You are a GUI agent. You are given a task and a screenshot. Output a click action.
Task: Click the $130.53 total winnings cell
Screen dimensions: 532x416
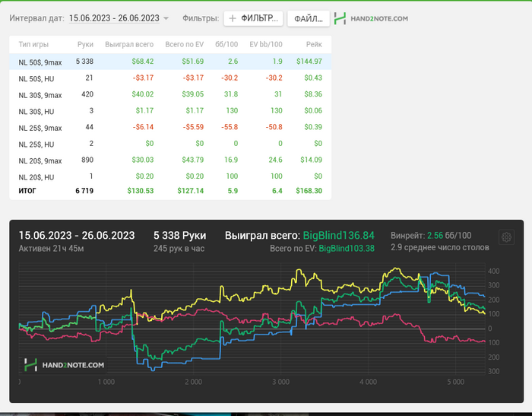[141, 191]
